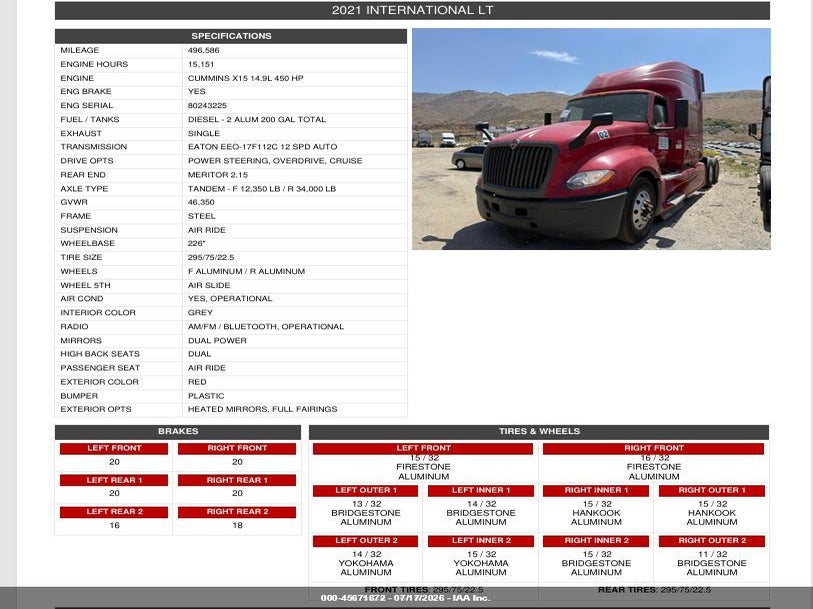Click the 13 / 32 tread depth reading
The width and height of the screenshot is (813, 609).
click(367, 504)
